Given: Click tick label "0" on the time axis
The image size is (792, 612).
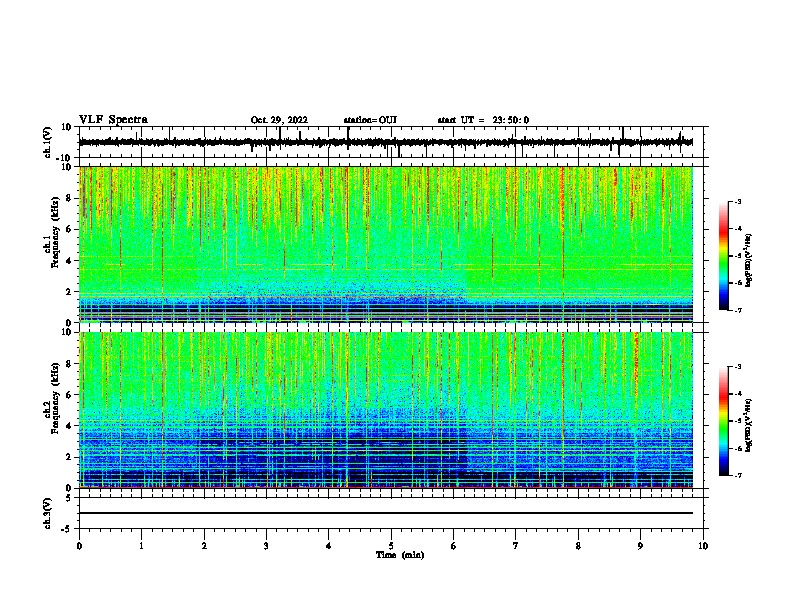Looking at the screenshot, I should (79, 546).
